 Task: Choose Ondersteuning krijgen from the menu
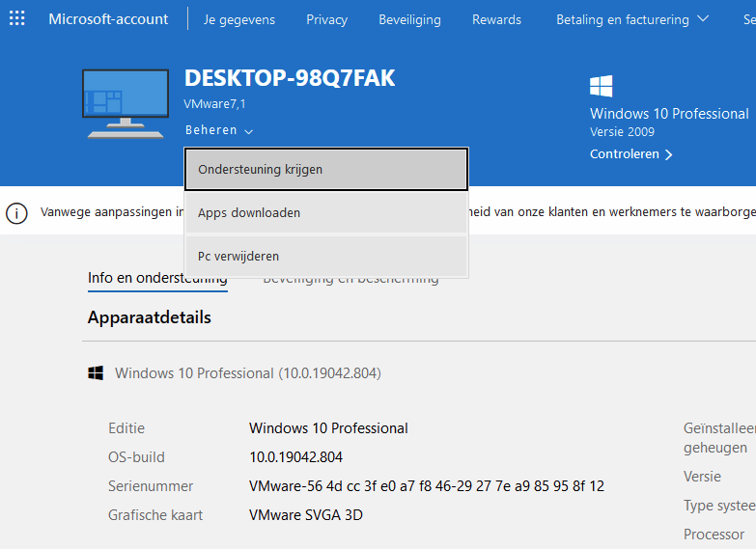tap(326, 169)
